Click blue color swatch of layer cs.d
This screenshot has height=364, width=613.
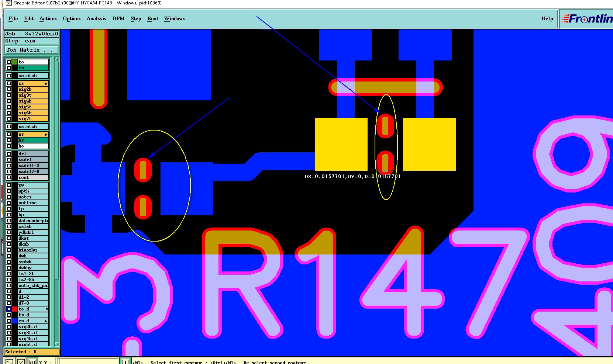click(x=15, y=321)
